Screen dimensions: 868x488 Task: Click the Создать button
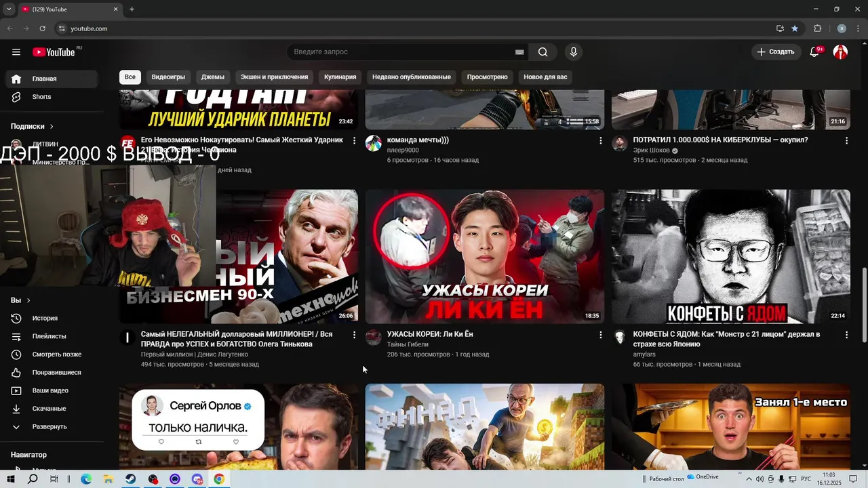click(776, 52)
